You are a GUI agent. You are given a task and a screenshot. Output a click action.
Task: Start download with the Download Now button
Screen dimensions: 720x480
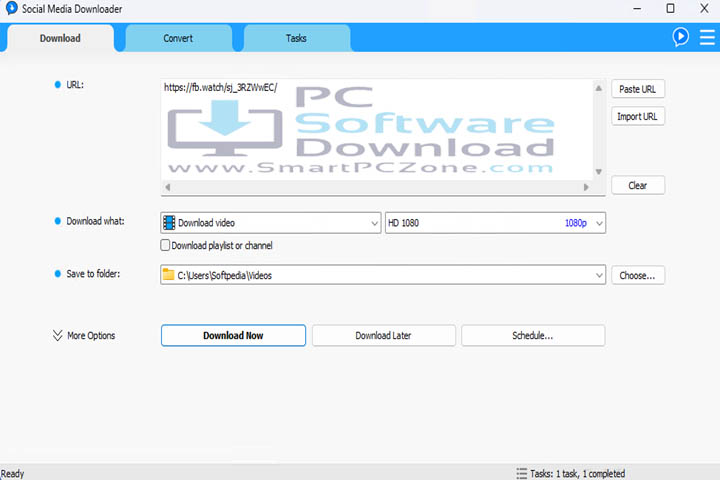tap(233, 335)
